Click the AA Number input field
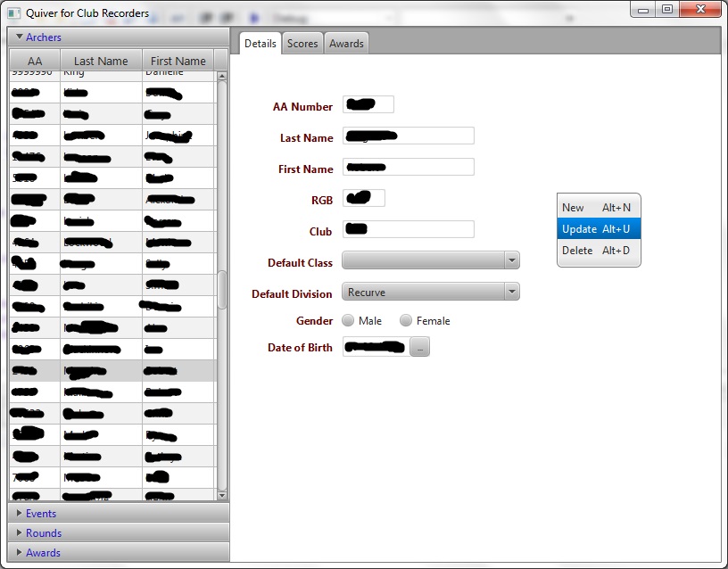Screen dimensions: 728x569 click(x=368, y=104)
